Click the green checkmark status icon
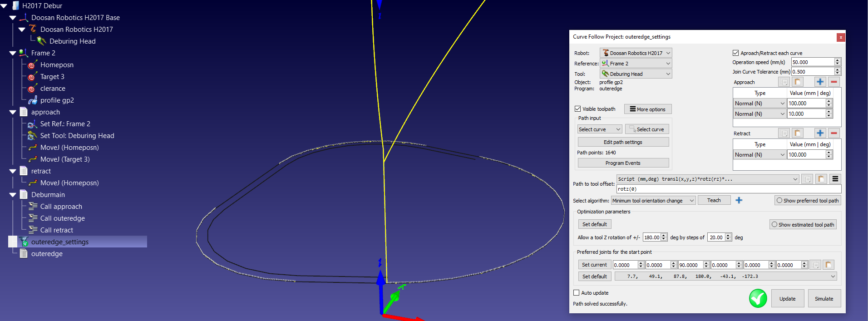 (x=758, y=298)
